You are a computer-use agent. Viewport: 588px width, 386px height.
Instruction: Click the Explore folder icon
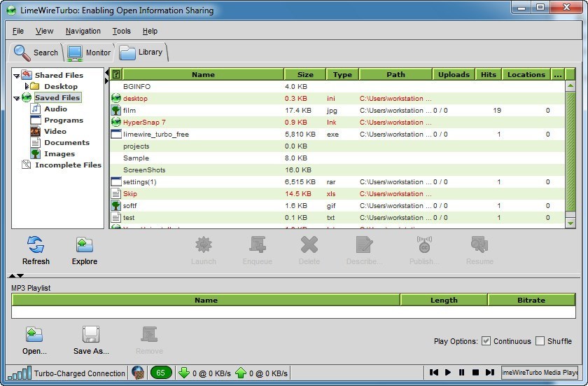coord(84,245)
